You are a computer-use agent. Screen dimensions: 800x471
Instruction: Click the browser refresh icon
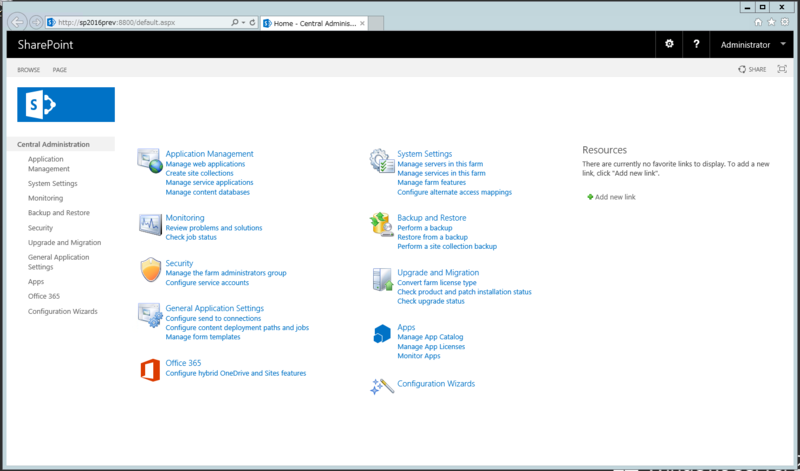tap(252, 22)
